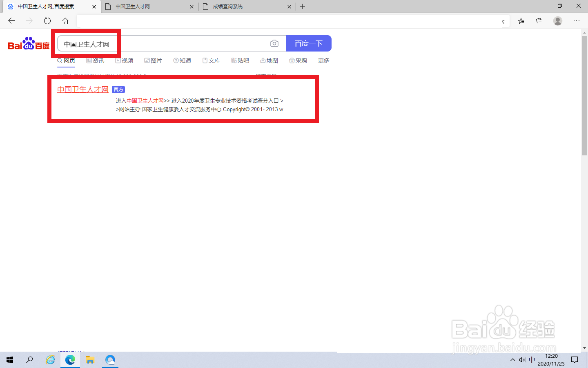Open Windows taskbar search
The height and width of the screenshot is (368, 588).
click(x=29, y=360)
